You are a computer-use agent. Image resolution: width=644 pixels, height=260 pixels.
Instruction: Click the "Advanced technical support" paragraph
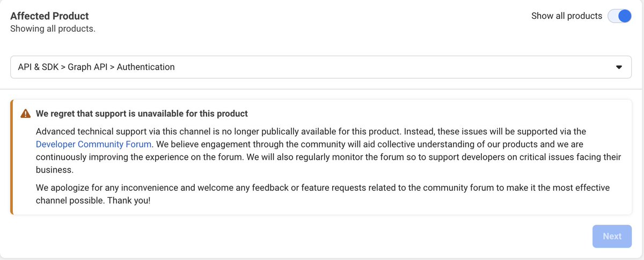click(x=328, y=151)
